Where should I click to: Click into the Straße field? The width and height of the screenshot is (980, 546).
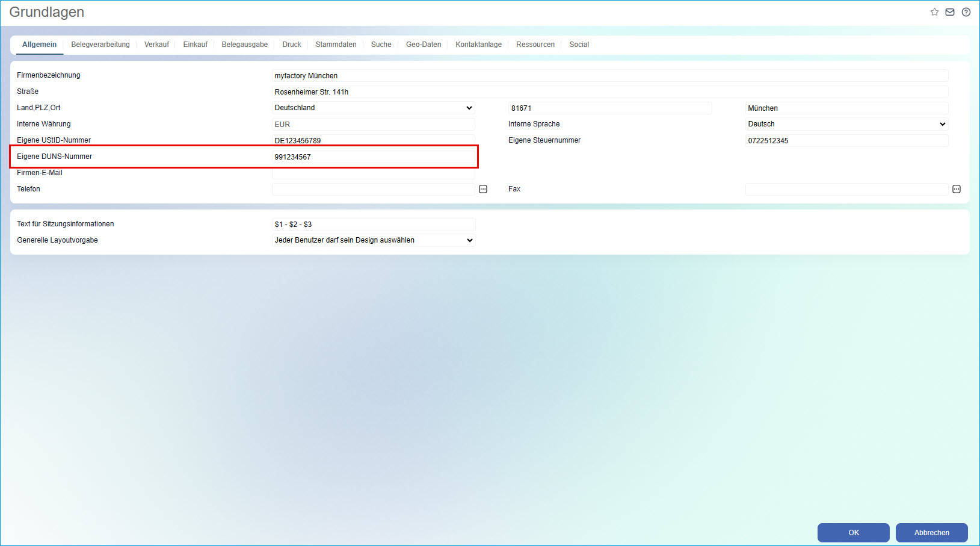[x=610, y=92]
